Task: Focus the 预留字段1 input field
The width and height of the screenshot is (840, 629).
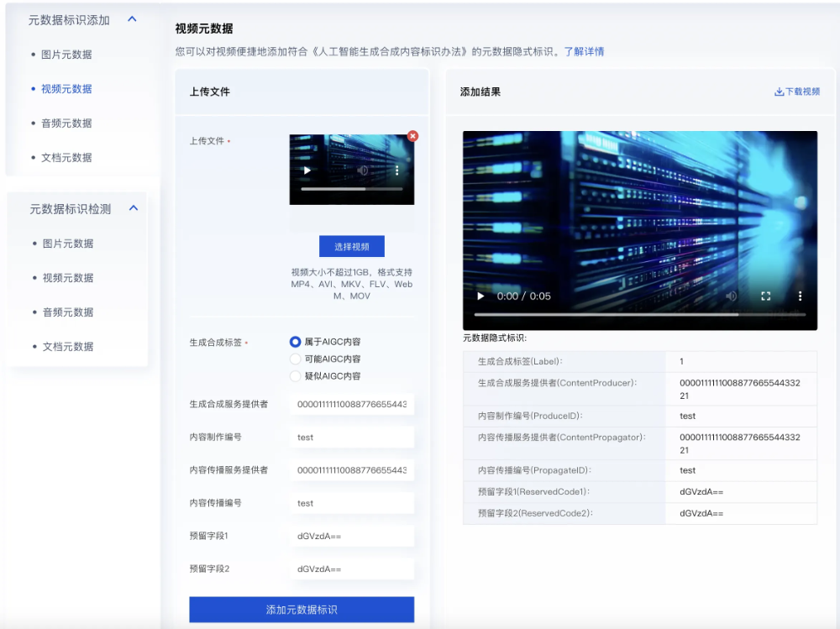Action: pyautogui.click(x=351, y=536)
